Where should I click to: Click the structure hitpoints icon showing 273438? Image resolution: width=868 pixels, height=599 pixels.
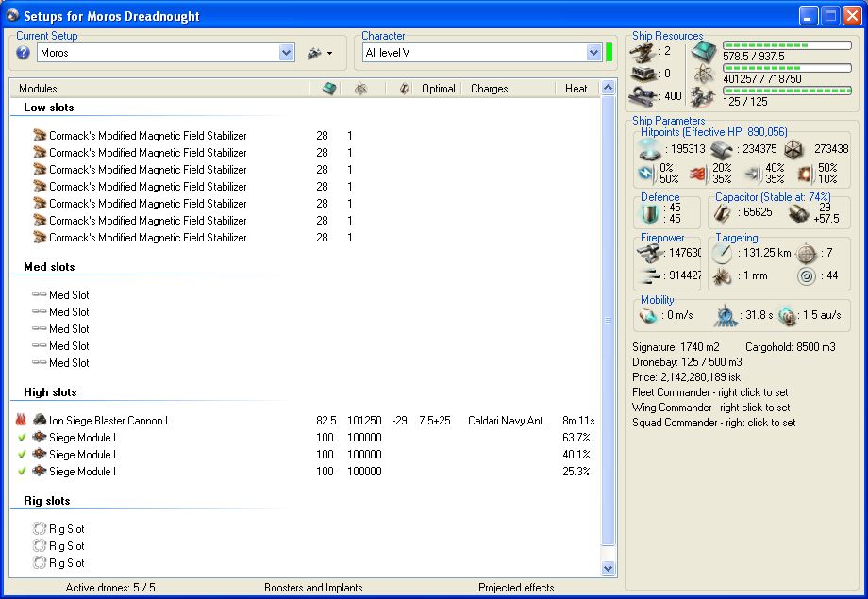pos(793,149)
